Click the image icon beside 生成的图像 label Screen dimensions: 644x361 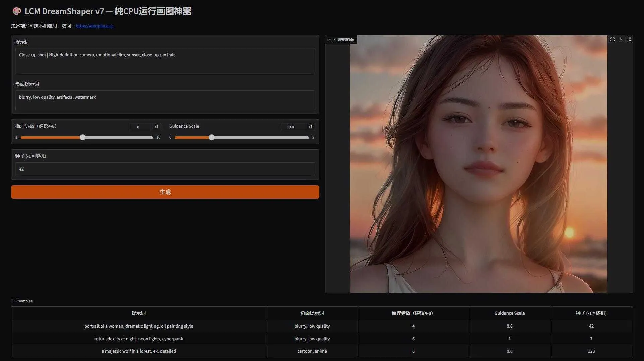point(330,39)
